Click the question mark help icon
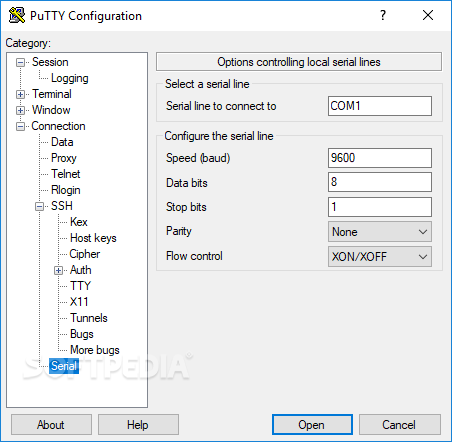The width and height of the screenshot is (452, 442). click(383, 15)
